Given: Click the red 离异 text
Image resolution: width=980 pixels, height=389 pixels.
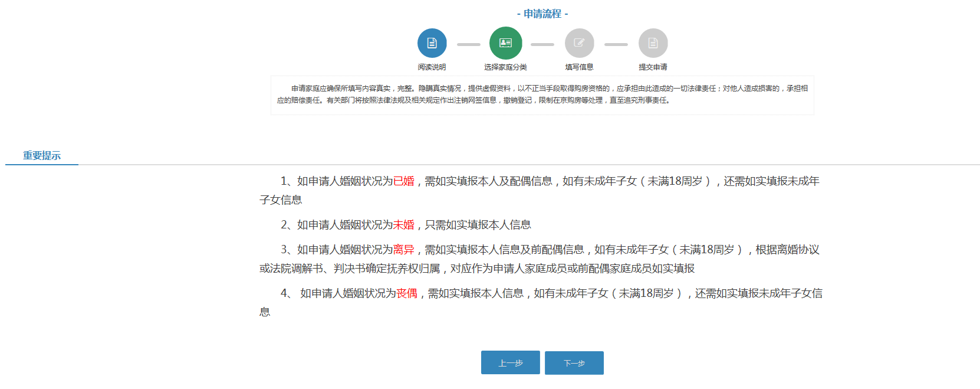Looking at the screenshot, I should [404, 250].
